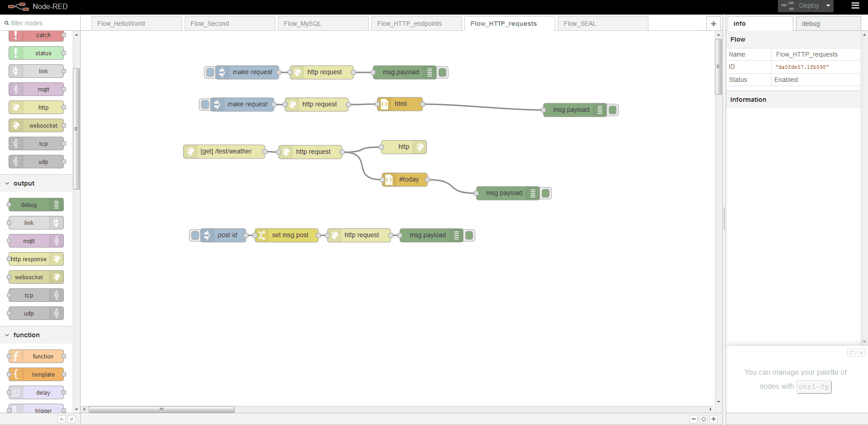Select the #today html node
Screen dimensions: 868x425
tap(408, 180)
